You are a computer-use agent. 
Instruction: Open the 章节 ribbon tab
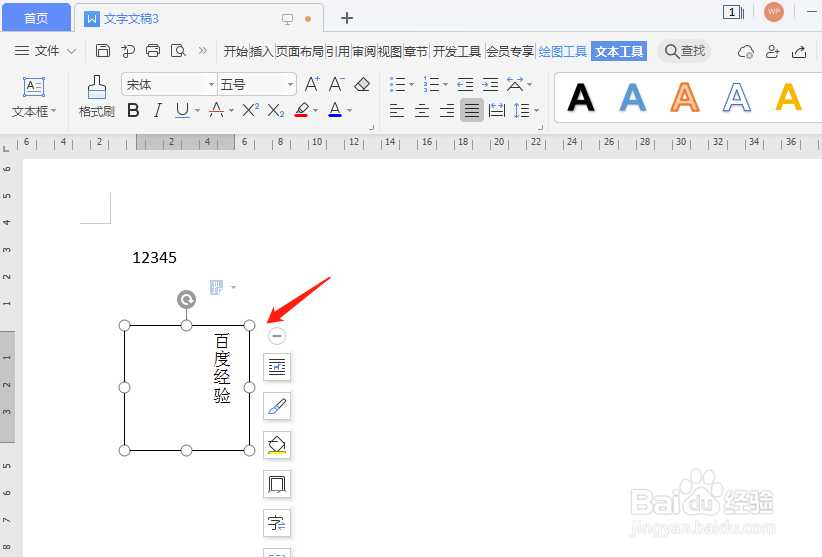click(416, 51)
